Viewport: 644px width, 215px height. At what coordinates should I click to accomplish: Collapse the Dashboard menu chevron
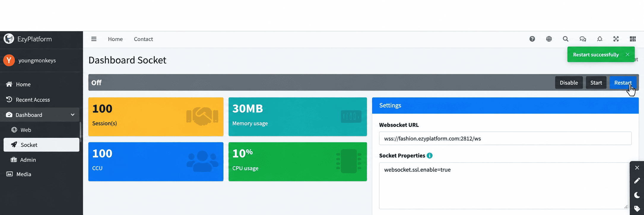(x=72, y=115)
